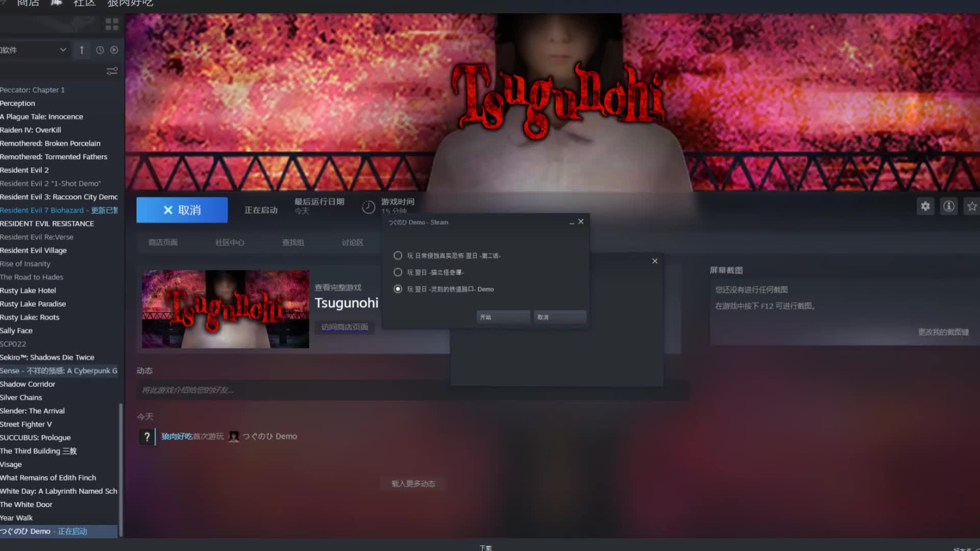Image resolution: width=980 pixels, height=551 pixels.
Task: Click the sort ascending arrow icon
Action: click(x=82, y=50)
